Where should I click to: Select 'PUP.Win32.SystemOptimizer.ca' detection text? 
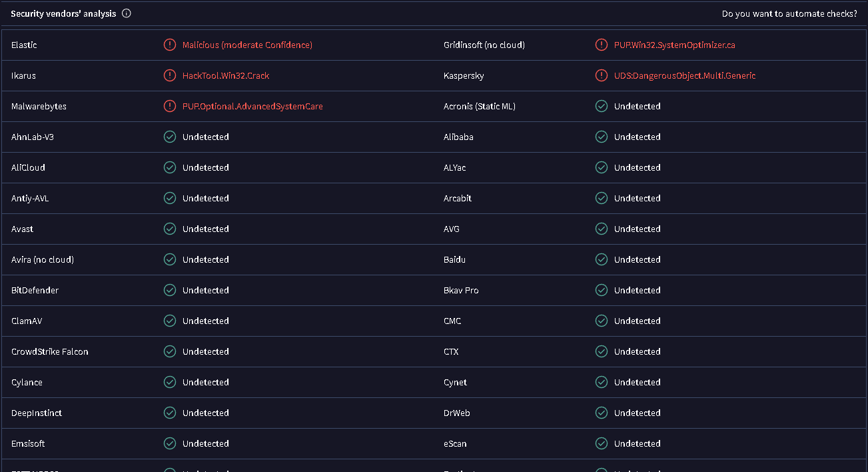click(x=675, y=45)
